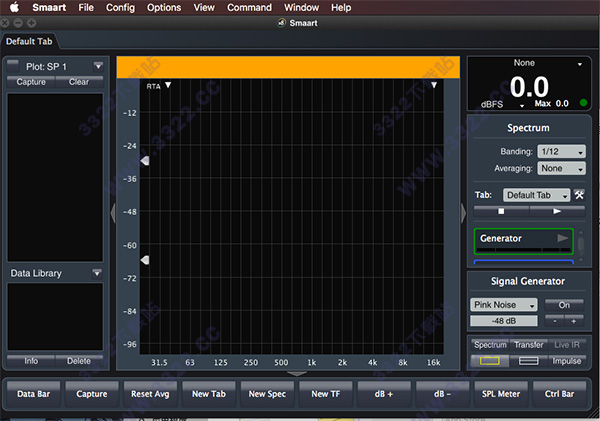Open the Tab Default Tab dropdown
This screenshot has height=421, width=600.
[536, 195]
